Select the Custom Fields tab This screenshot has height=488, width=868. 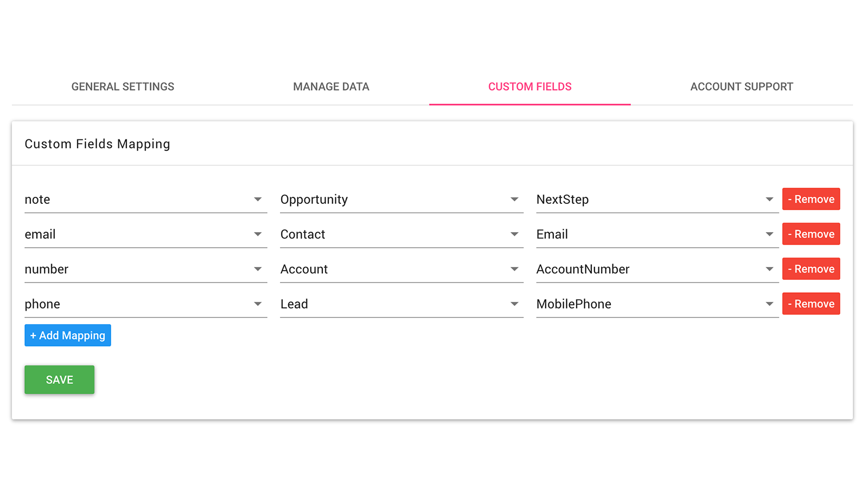(x=529, y=86)
